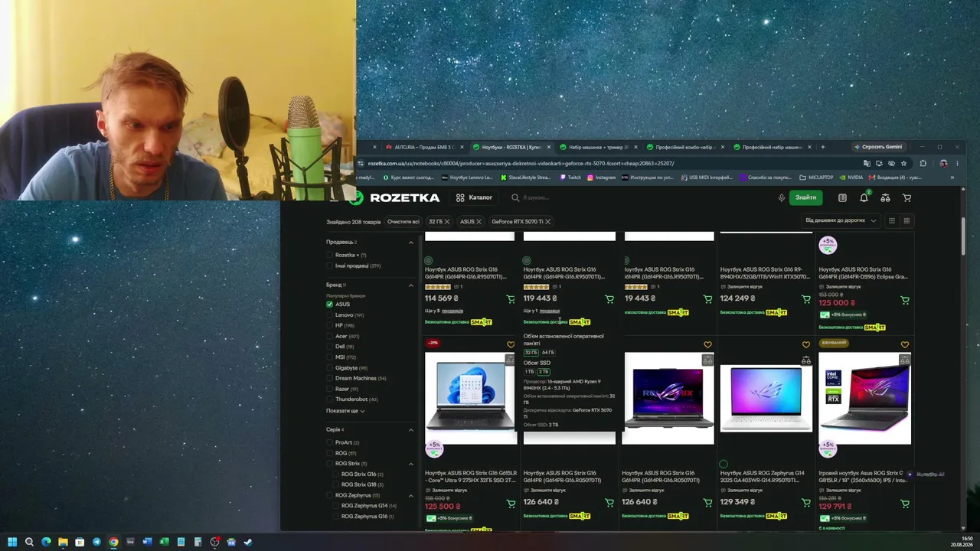Viewport: 980px width, 551px height.
Task: Open the Instagram bookmark
Action: tap(601, 178)
